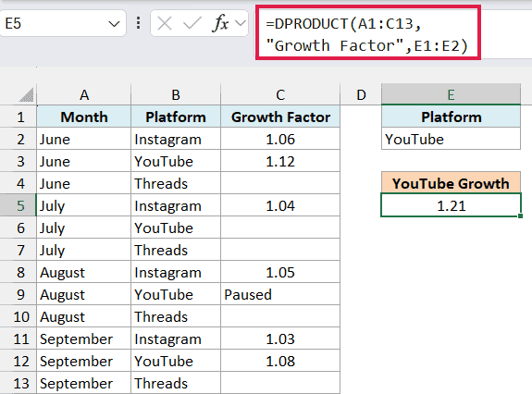Select row 1 header
Viewport: 532px width, 394px height.
pos(19,117)
